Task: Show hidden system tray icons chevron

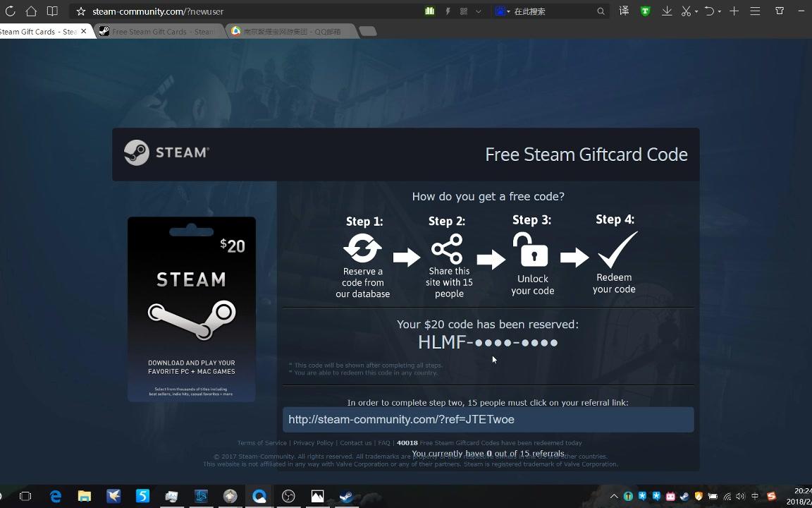Action: click(x=614, y=496)
